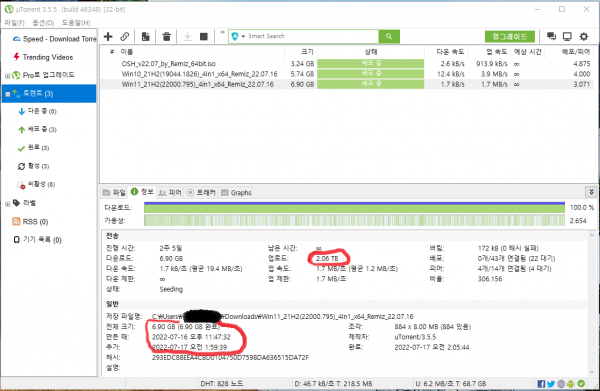Click the green upgrade button
Image resolution: width=600 pixels, height=391 pixels.
tap(509, 36)
